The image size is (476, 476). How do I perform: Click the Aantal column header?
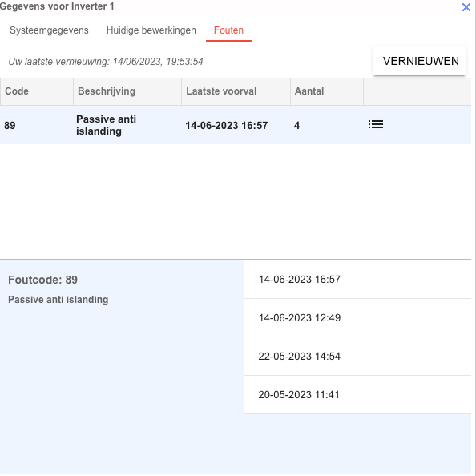[x=327, y=91]
